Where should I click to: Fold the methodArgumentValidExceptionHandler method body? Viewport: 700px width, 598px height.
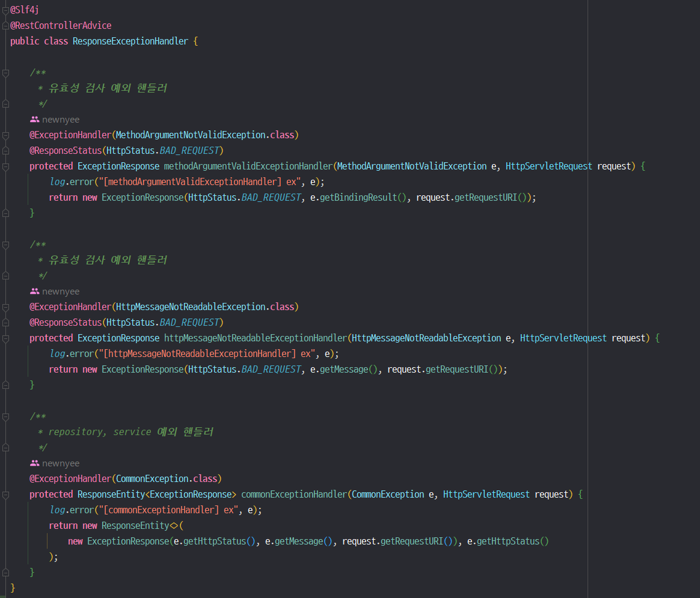(x=5, y=166)
